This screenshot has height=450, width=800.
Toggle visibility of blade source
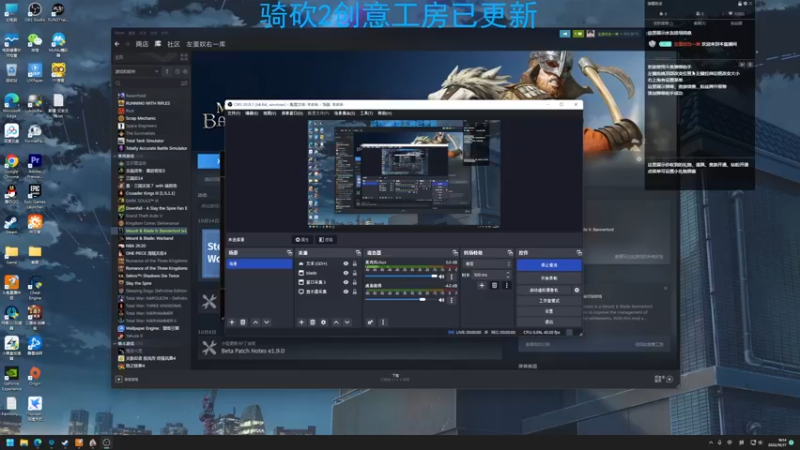346,273
